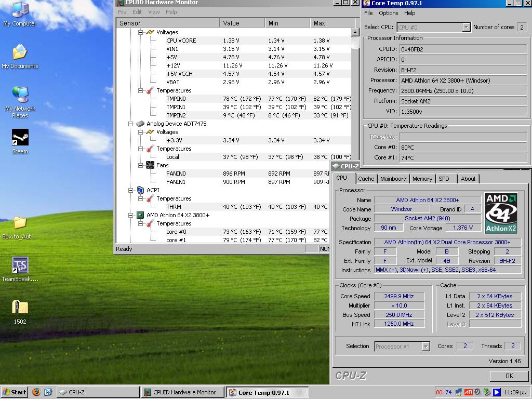Select the My Documents desktop icon

[x=20, y=56]
